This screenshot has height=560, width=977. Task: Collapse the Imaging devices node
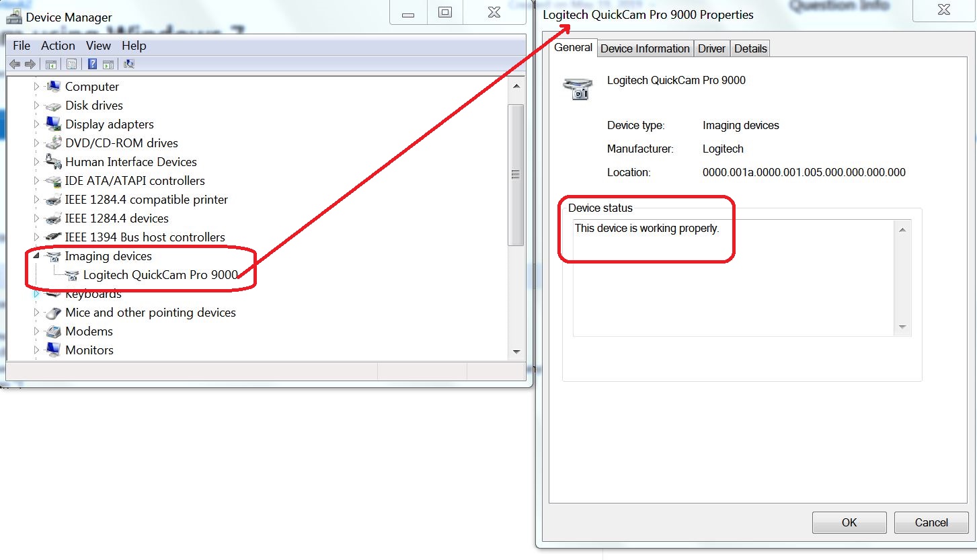tap(36, 257)
